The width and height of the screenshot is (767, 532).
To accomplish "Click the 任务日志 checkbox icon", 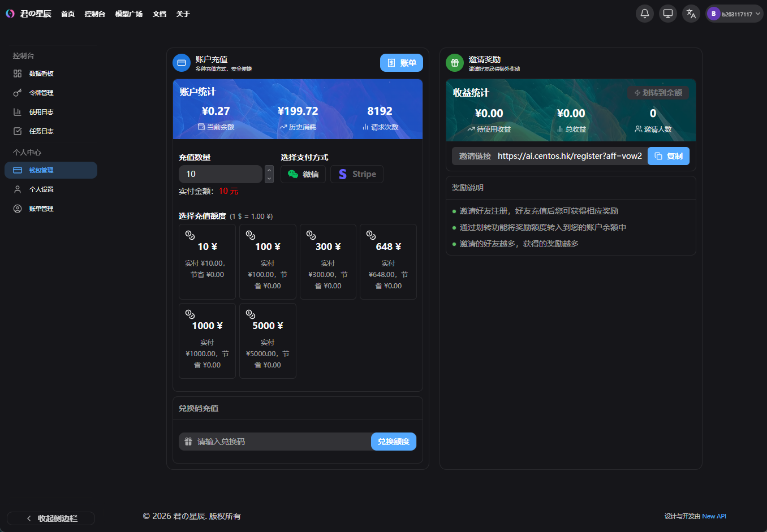I will coord(18,131).
